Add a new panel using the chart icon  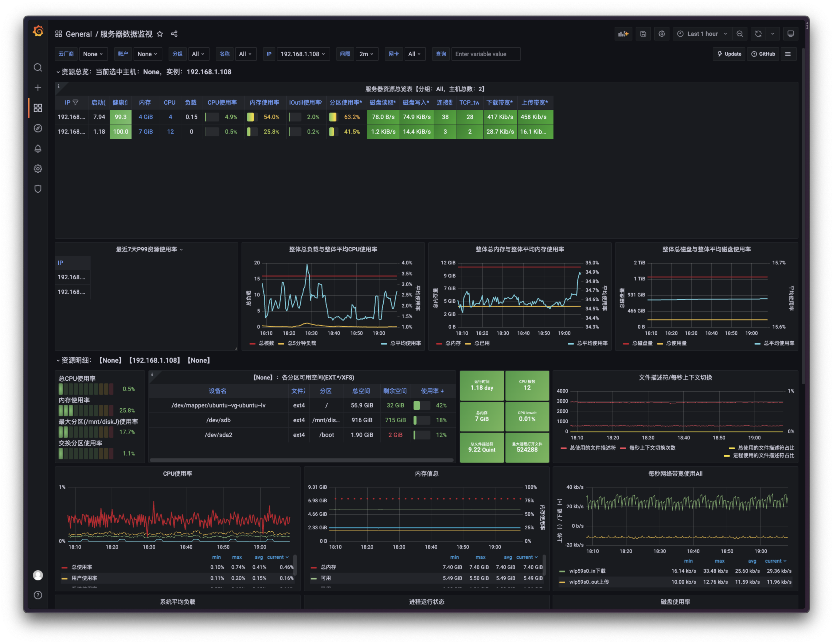[623, 34]
